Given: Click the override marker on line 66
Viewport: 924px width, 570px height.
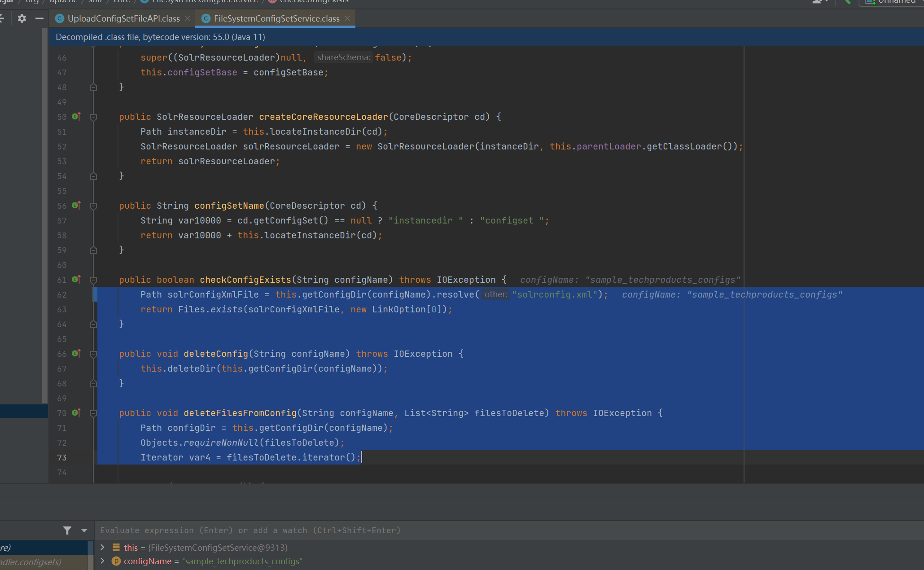Looking at the screenshot, I should (76, 354).
